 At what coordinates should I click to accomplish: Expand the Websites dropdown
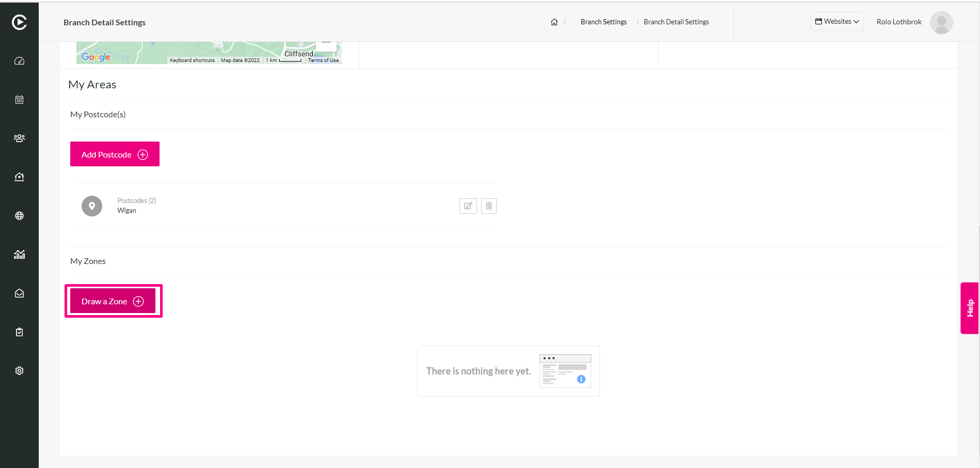837,22
